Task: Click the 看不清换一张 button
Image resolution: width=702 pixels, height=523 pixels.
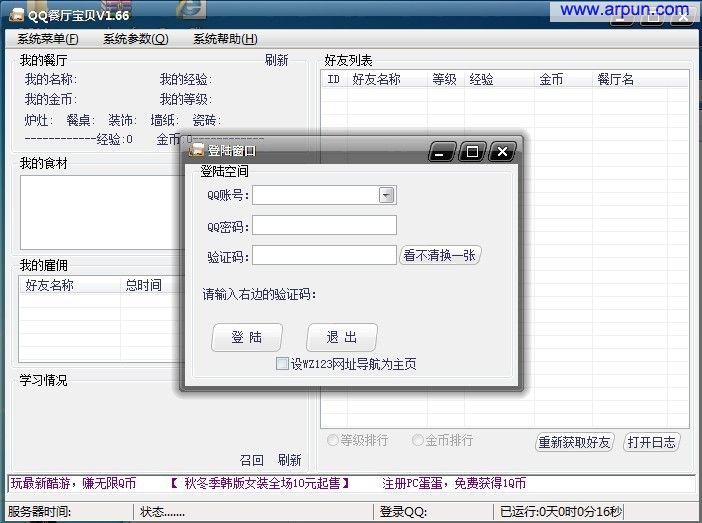Action: [x=440, y=255]
